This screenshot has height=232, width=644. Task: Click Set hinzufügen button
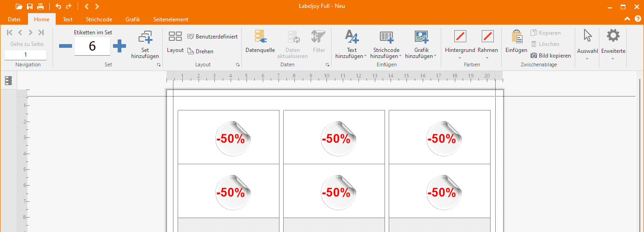point(145,44)
